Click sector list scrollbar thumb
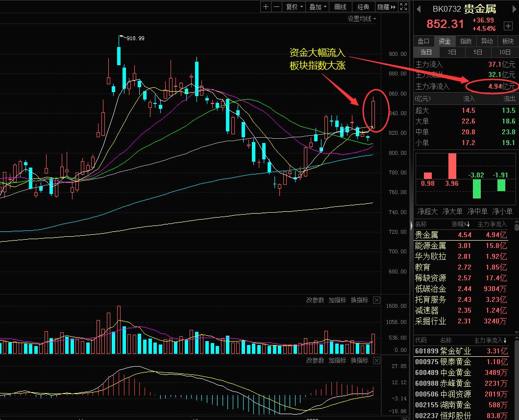The height and width of the screenshot is (420, 519). point(517,227)
